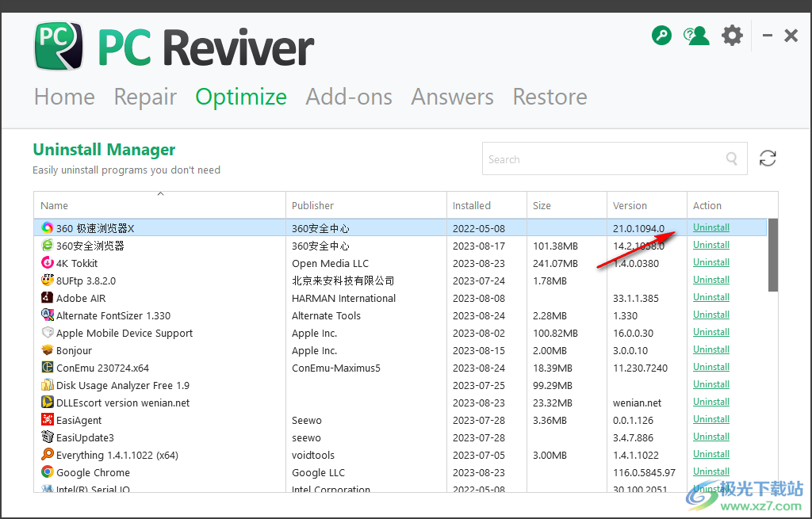Click the Adobe AIR app icon
Viewport: 812px width, 519px height.
[x=47, y=297]
